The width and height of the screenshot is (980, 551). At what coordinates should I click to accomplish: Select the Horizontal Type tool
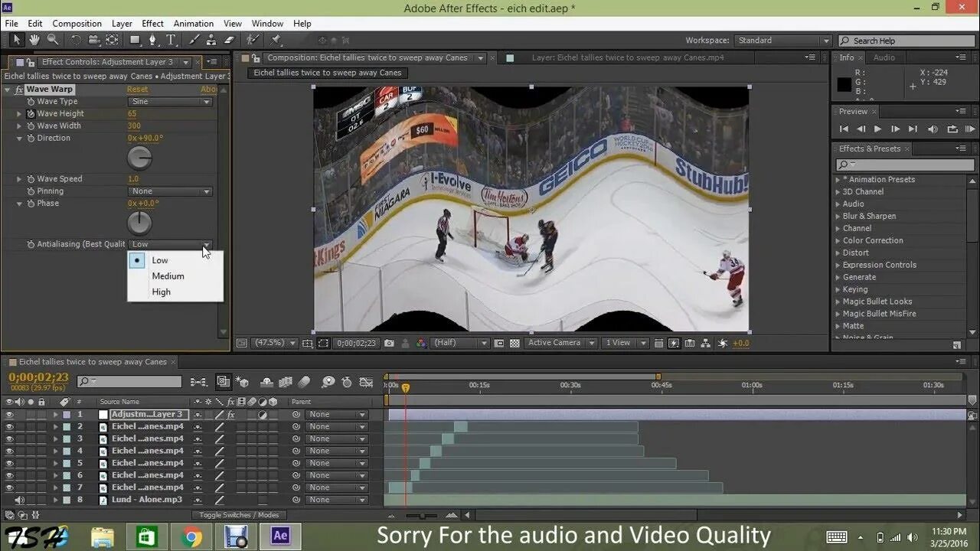click(171, 40)
